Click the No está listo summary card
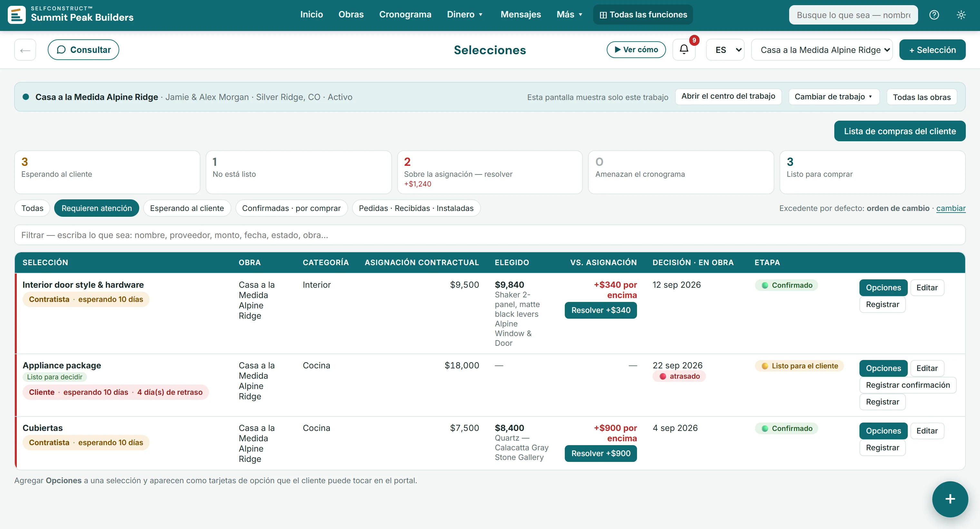This screenshot has height=529, width=980. 299,172
